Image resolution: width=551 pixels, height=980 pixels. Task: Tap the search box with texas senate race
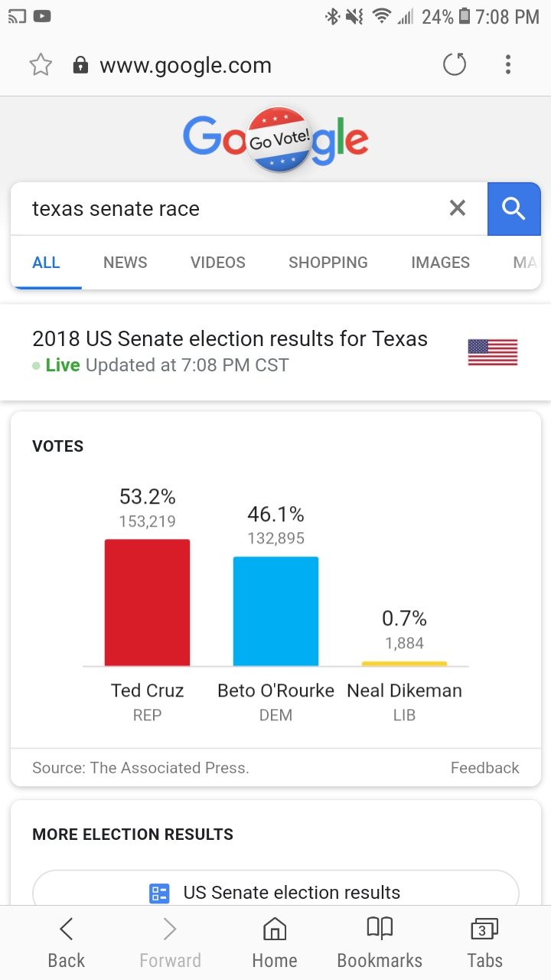(230, 208)
